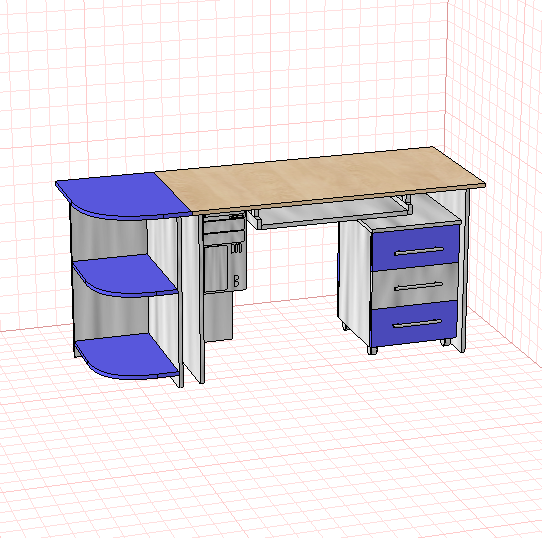Select the blue rounded tabletop section

click(x=123, y=196)
